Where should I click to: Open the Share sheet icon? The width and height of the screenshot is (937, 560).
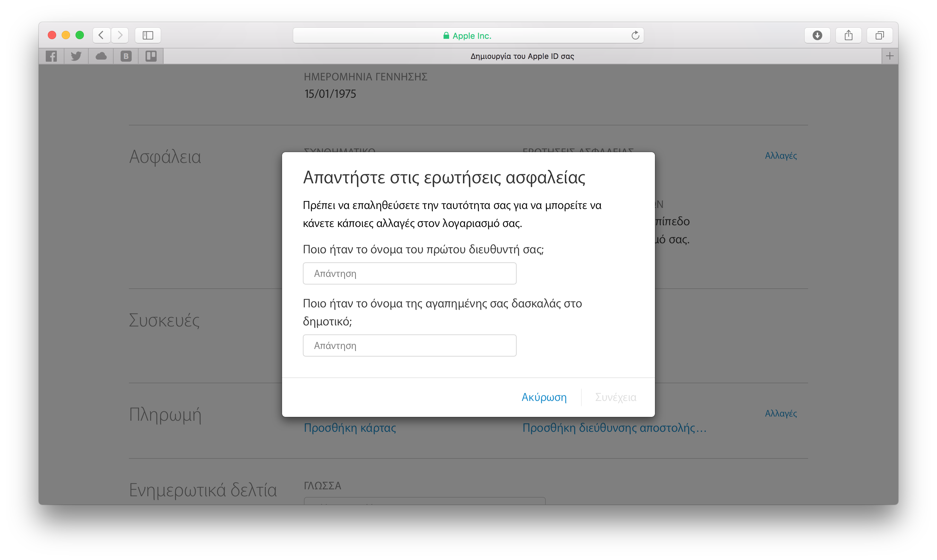(x=848, y=35)
